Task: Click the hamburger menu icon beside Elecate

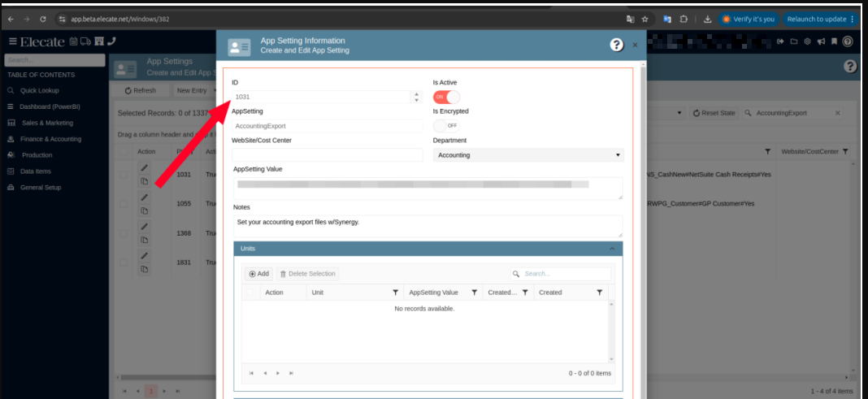Action: pos(13,41)
